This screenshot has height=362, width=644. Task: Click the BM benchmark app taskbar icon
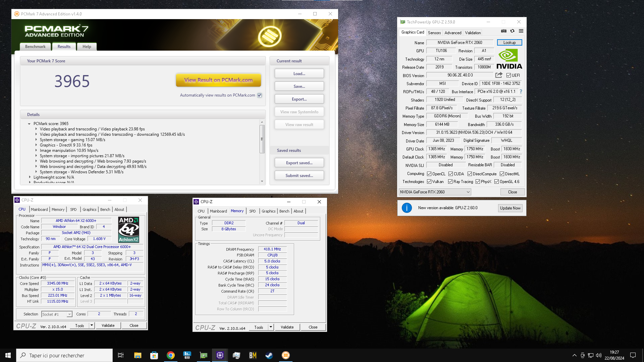click(253, 355)
